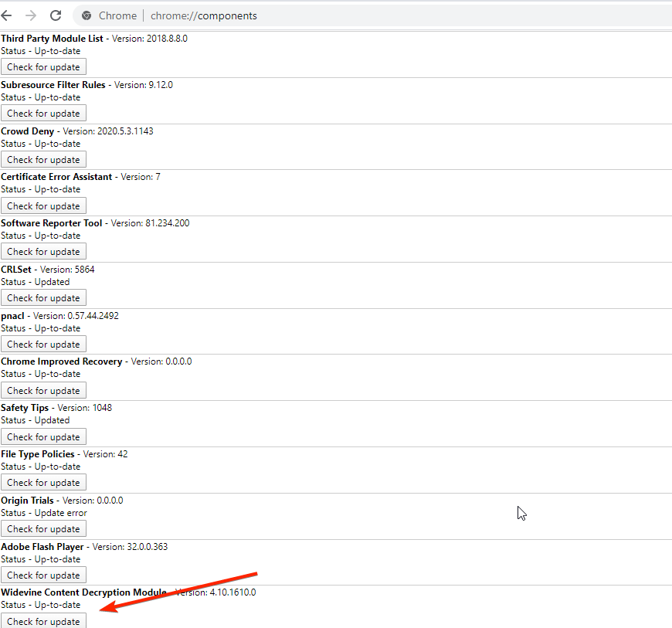Go back using the browser back arrow
672x628 pixels.
(x=6, y=16)
